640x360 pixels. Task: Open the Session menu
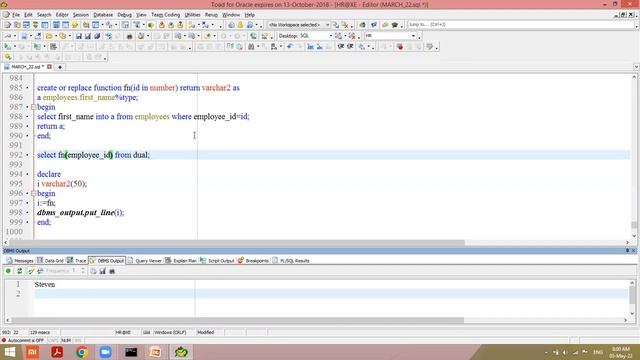pos(81,15)
